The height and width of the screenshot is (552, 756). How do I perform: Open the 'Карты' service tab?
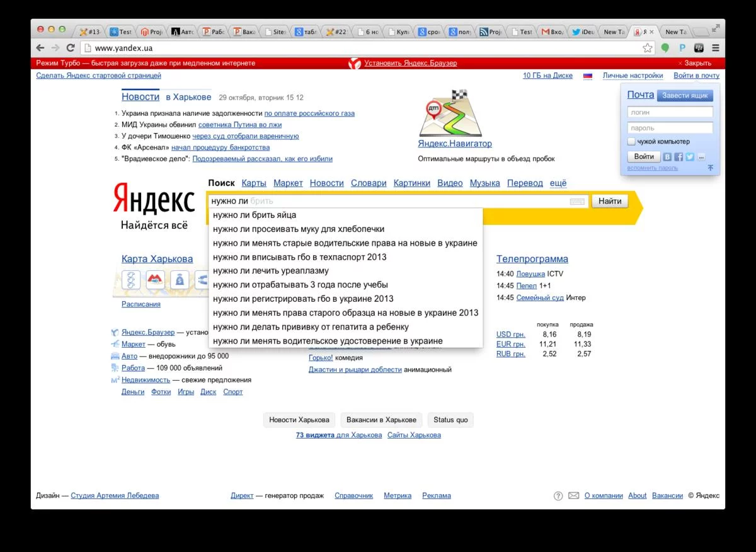coord(254,183)
